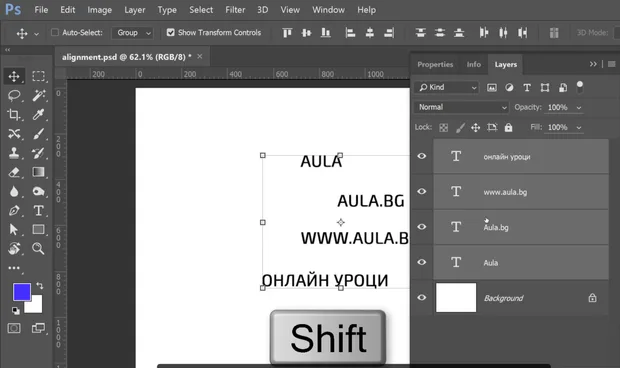Viewport: 620px width, 368px height.
Task: Select the Rectangular Marquee tool
Action: [x=38, y=76]
